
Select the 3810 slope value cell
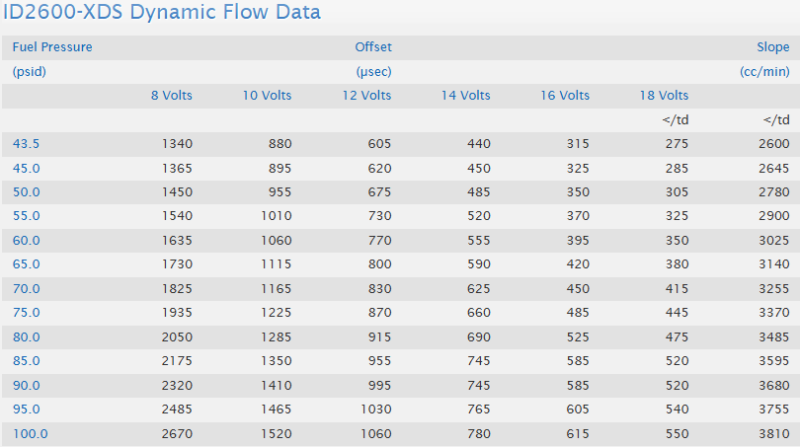(773, 433)
